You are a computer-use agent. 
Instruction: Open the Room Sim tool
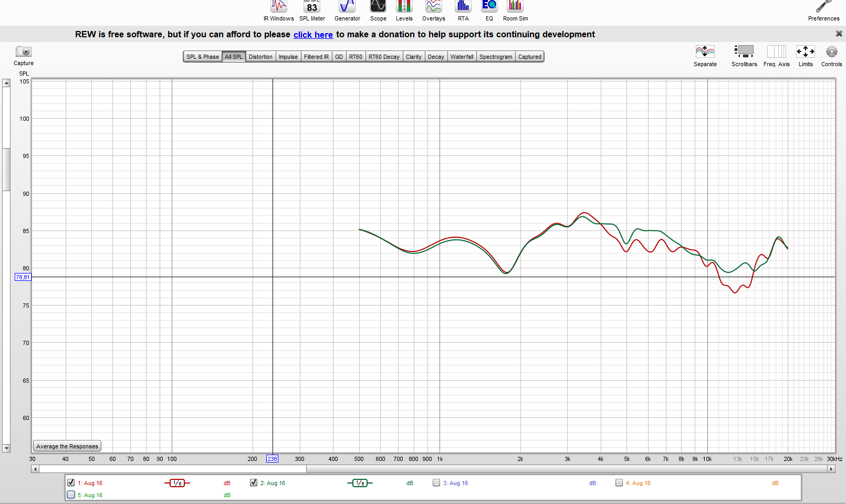(515, 10)
